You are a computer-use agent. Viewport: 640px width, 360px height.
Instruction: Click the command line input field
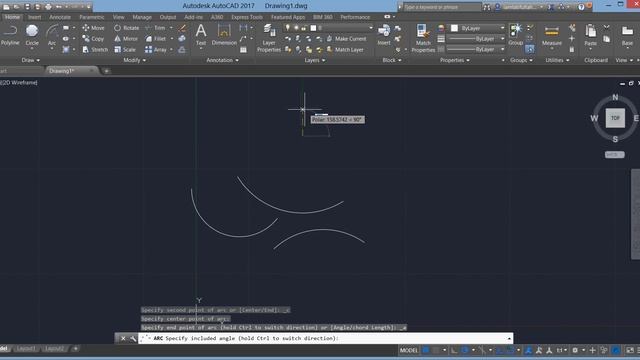click(x=325, y=338)
